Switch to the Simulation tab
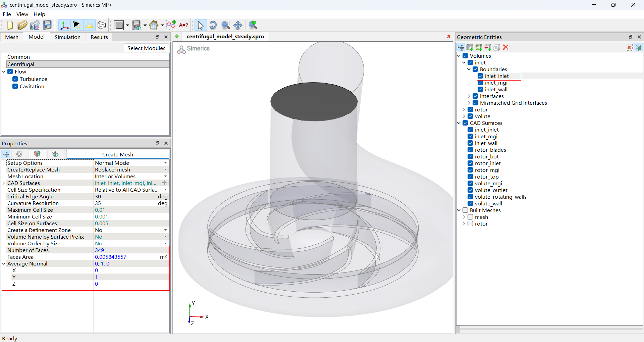The width and height of the screenshot is (644, 342). pyautogui.click(x=67, y=37)
